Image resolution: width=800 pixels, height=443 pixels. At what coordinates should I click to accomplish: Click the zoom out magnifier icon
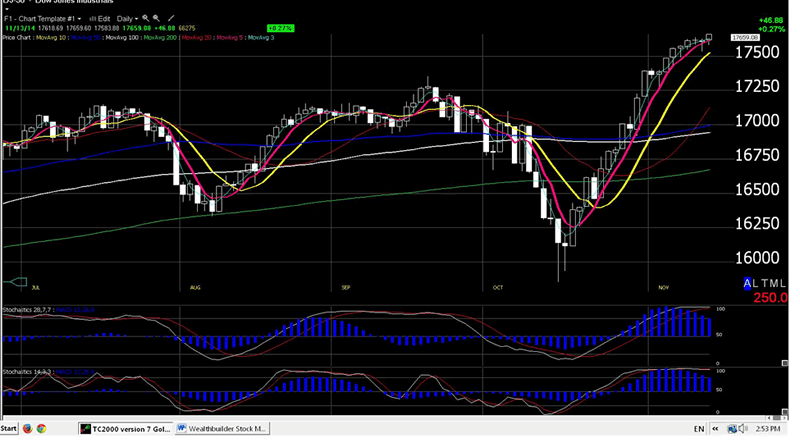click(x=158, y=19)
